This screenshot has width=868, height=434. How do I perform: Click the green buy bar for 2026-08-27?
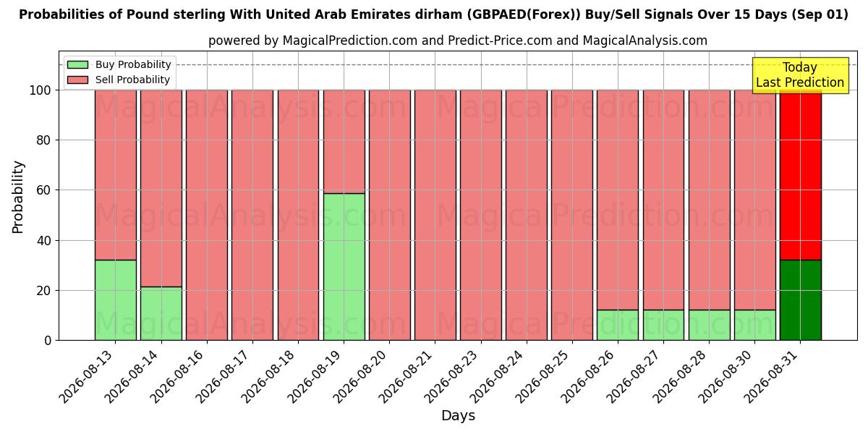click(663, 325)
